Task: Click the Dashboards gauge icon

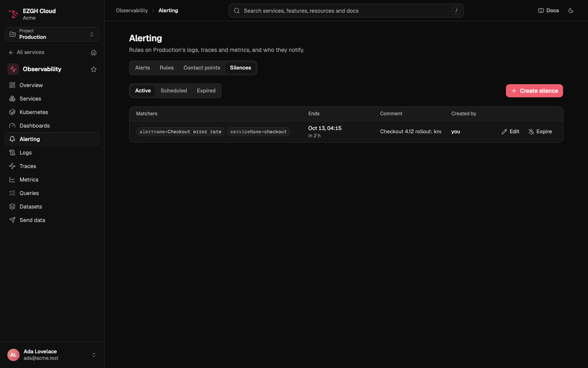Action: click(12, 126)
